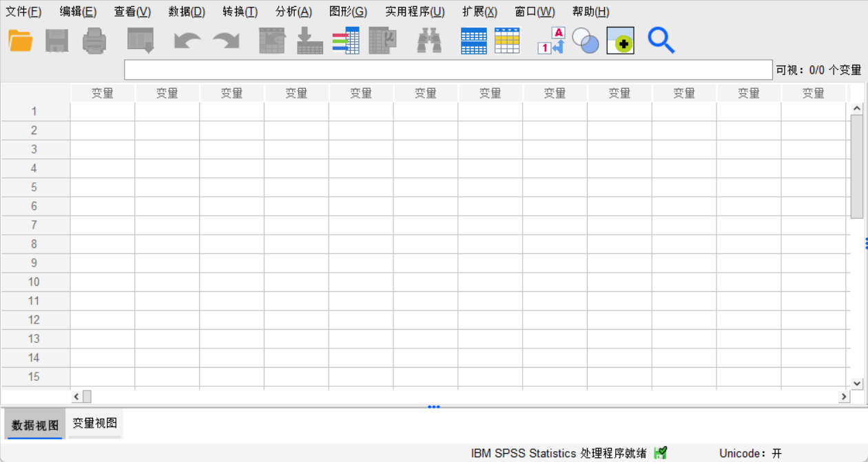This screenshot has width=868, height=462.
Task: Use variable sets overlapping circles icon
Action: click(x=586, y=41)
